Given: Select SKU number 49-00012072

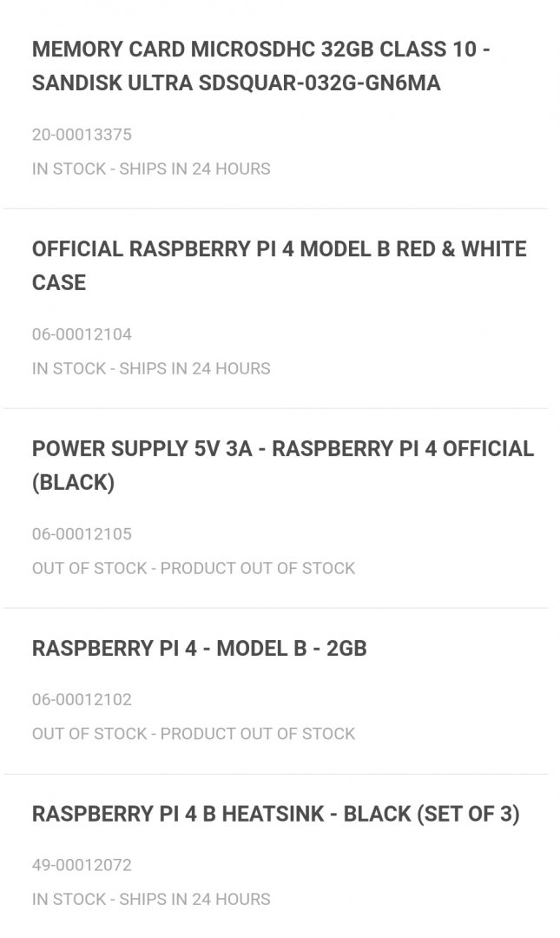Looking at the screenshot, I should coord(82,865).
